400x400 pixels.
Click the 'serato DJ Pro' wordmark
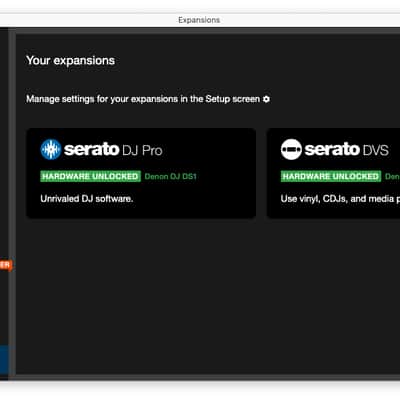(113, 150)
